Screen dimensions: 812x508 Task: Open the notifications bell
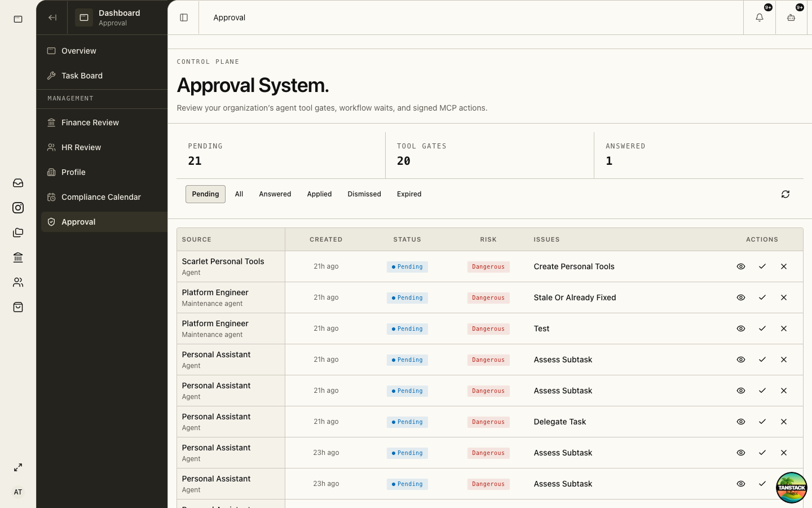point(760,17)
